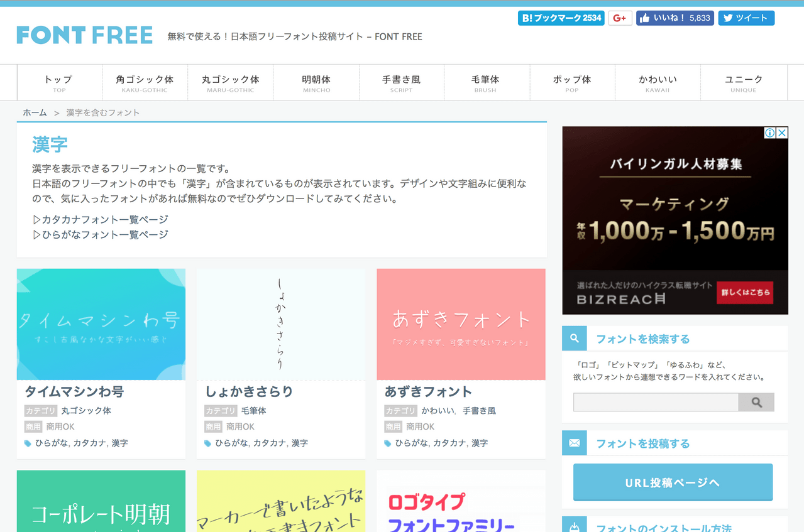Click the 詳しくはこちら button in the ad
804x532 pixels.
[x=745, y=293]
